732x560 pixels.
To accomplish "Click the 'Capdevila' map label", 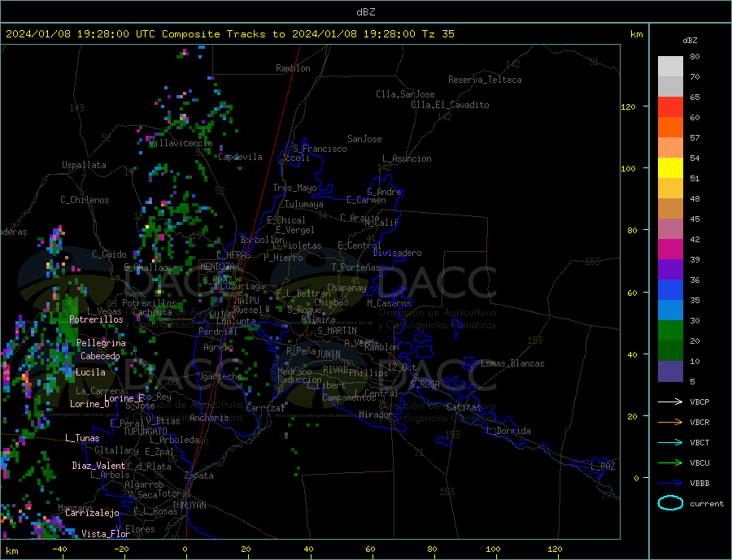I will [x=240, y=157].
